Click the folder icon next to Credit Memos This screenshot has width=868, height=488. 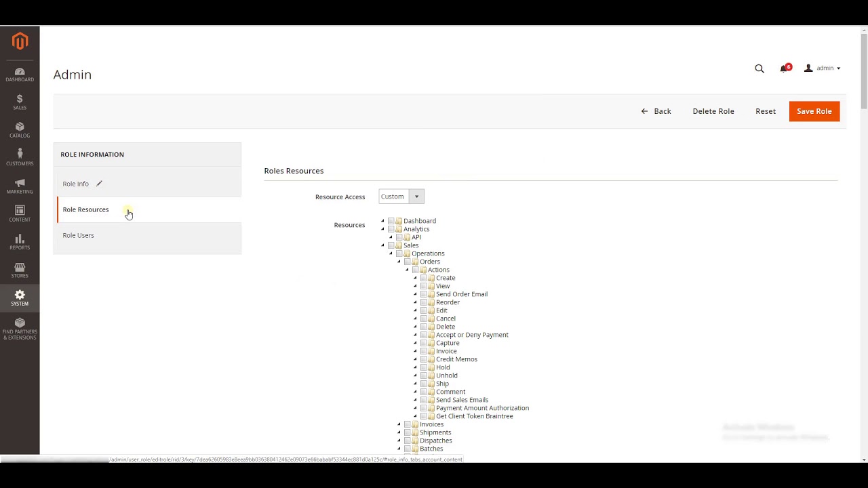(x=431, y=359)
